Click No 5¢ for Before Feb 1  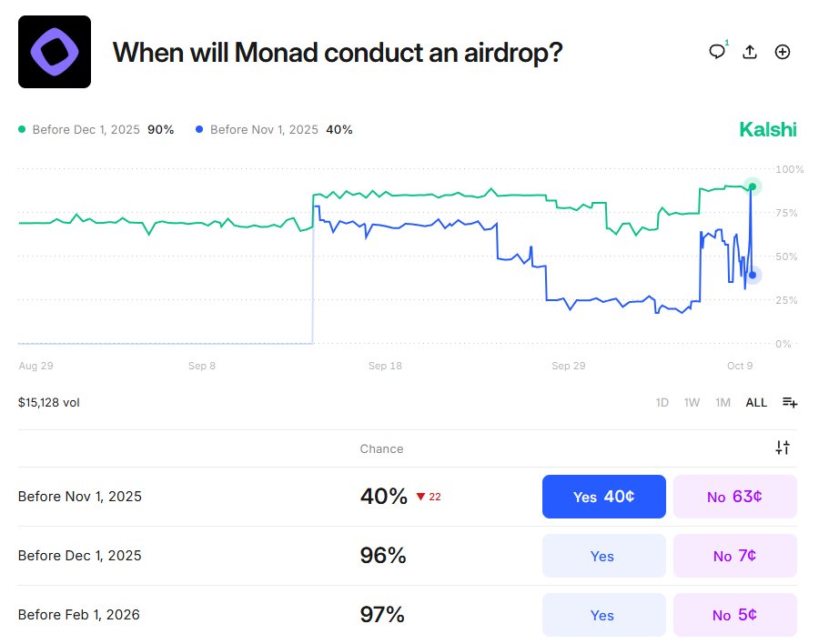coord(734,615)
